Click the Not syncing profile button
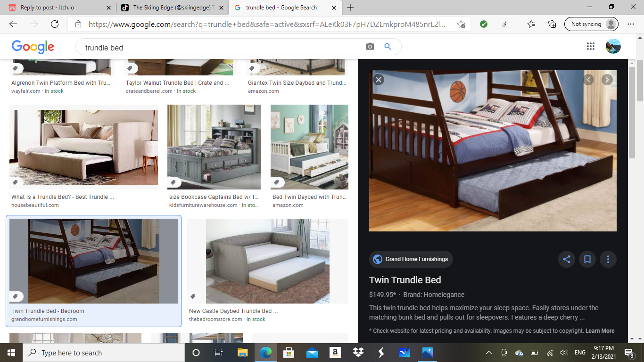The image size is (644, 362). (x=591, y=24)
